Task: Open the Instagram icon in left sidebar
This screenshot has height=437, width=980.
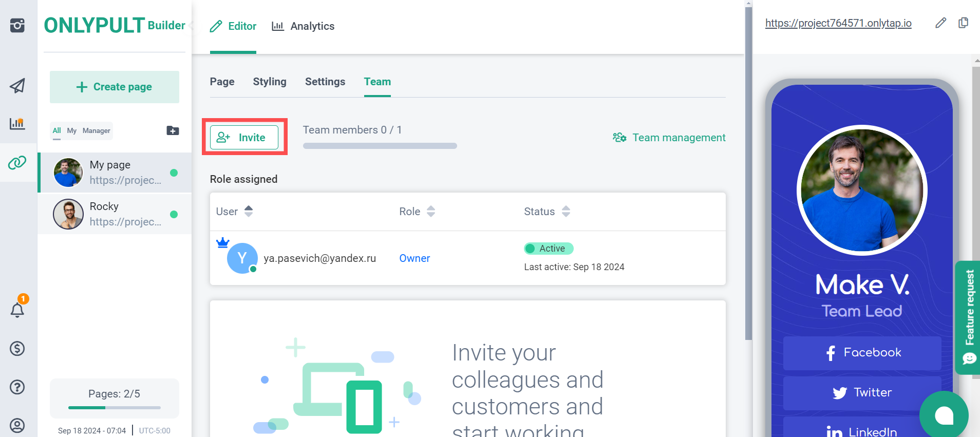Action: [17, 25]
